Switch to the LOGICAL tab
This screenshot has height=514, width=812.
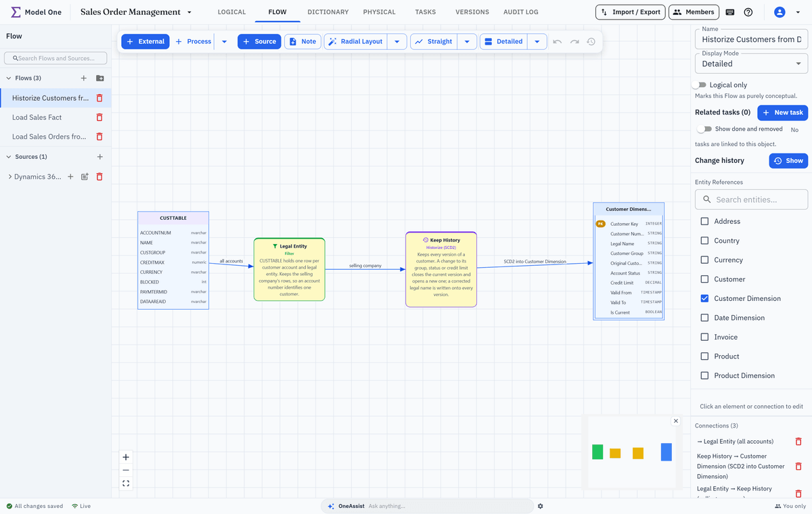tap(231, 12)
